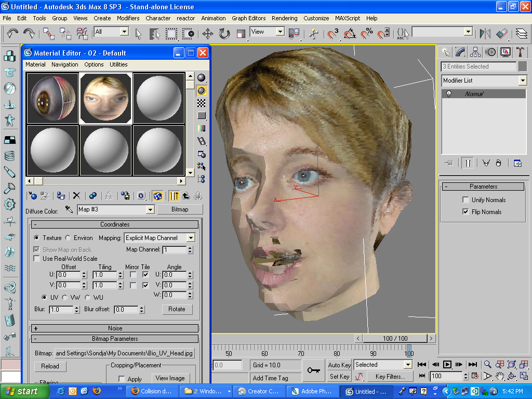Select the Environ mapping radio button
Image resolution: width=532 pixels, height=399 pixels.
[x=68, y=238]
